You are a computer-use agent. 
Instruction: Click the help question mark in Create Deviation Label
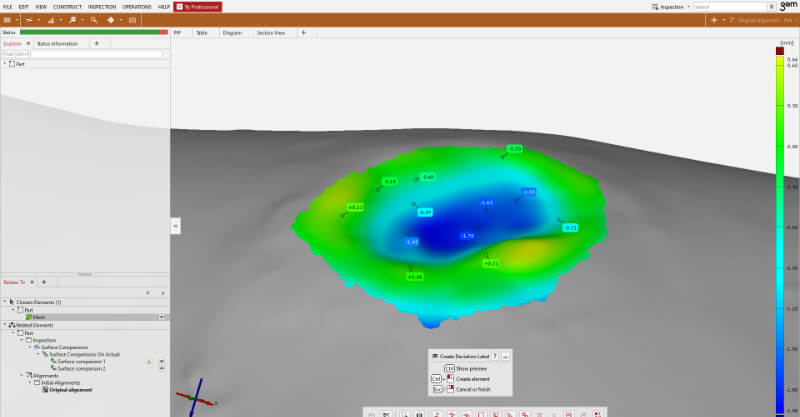click(x=494, y=356)
